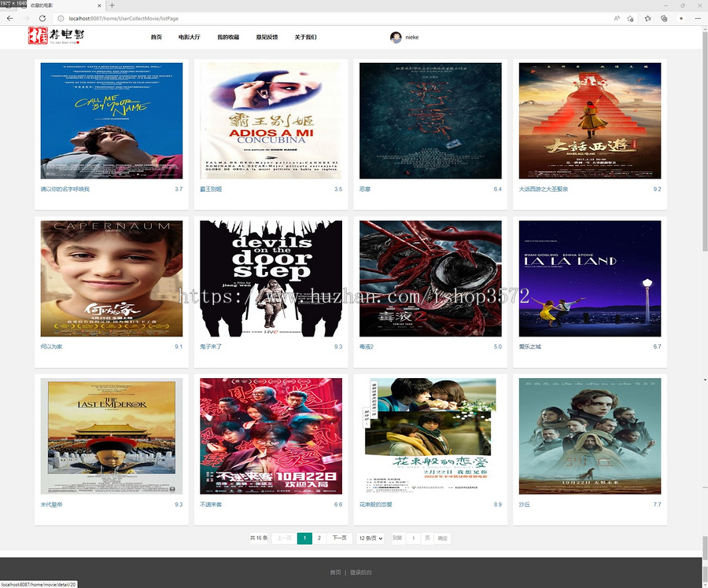Screen dimensions: 708x588
Task: Open the 花束般的恋爱 poster
Action: [430, 436]
